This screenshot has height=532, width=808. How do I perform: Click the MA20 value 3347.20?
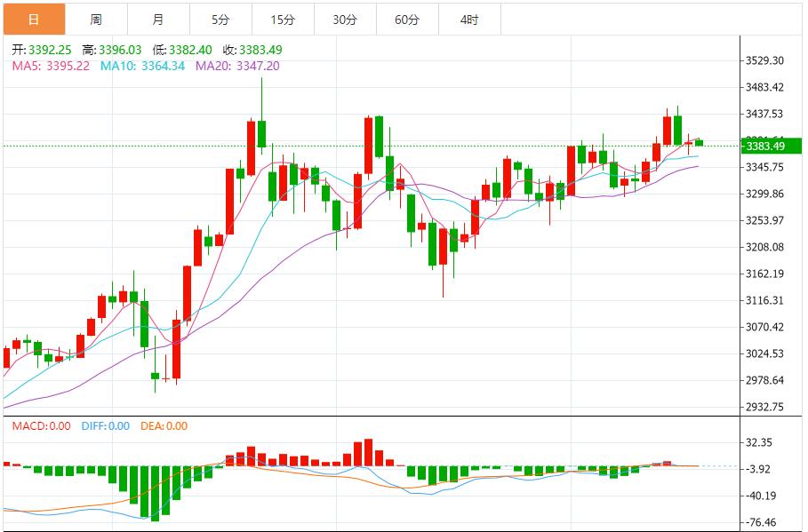(x=258, y=66)
